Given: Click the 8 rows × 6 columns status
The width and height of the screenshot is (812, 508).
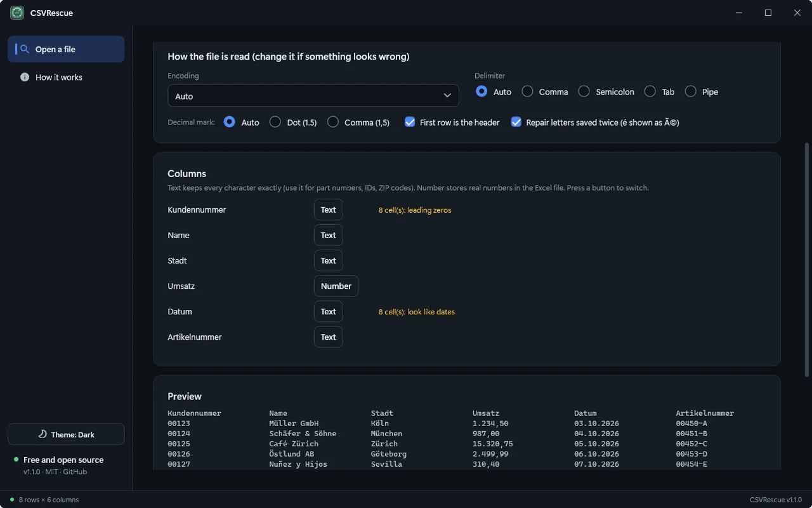Looking at the screenshot, I should [49, 500].
